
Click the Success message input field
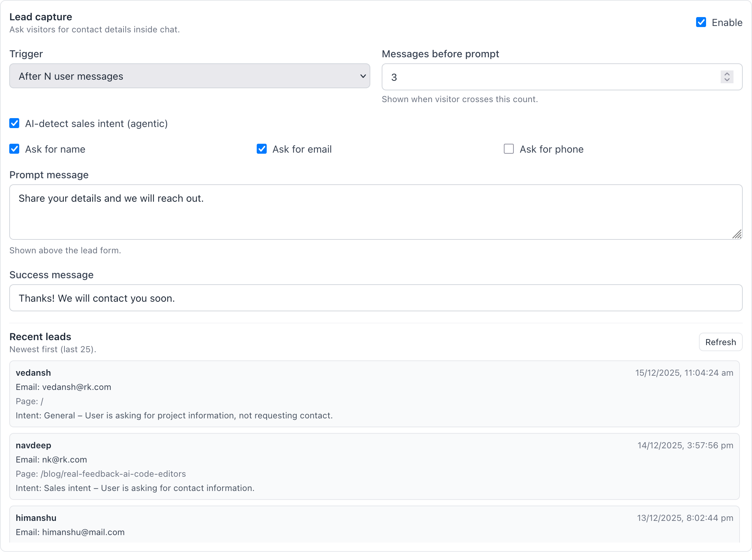(375, 298)
